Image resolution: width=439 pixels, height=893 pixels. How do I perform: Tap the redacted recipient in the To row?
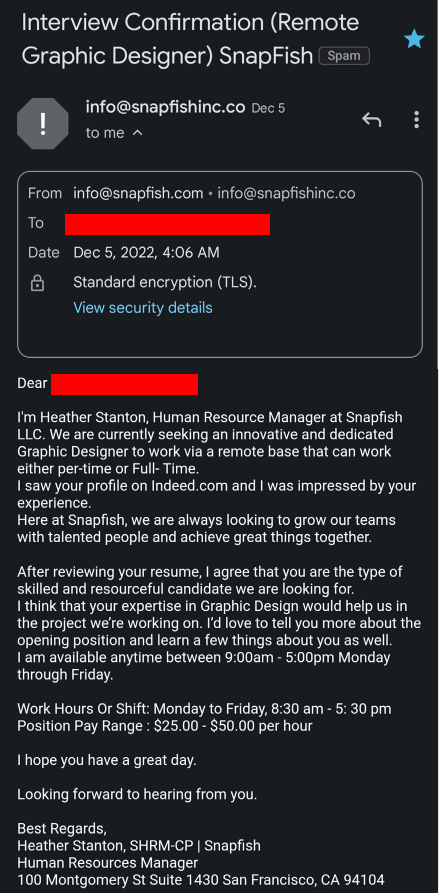(167, 224)
